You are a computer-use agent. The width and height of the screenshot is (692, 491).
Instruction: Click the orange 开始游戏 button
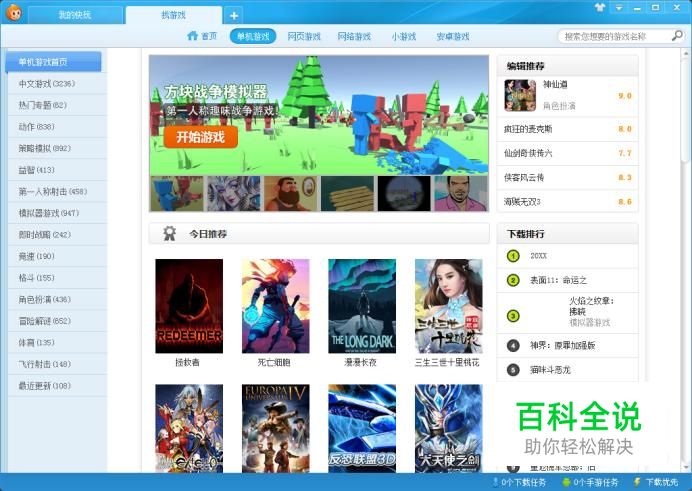[201, 137]
